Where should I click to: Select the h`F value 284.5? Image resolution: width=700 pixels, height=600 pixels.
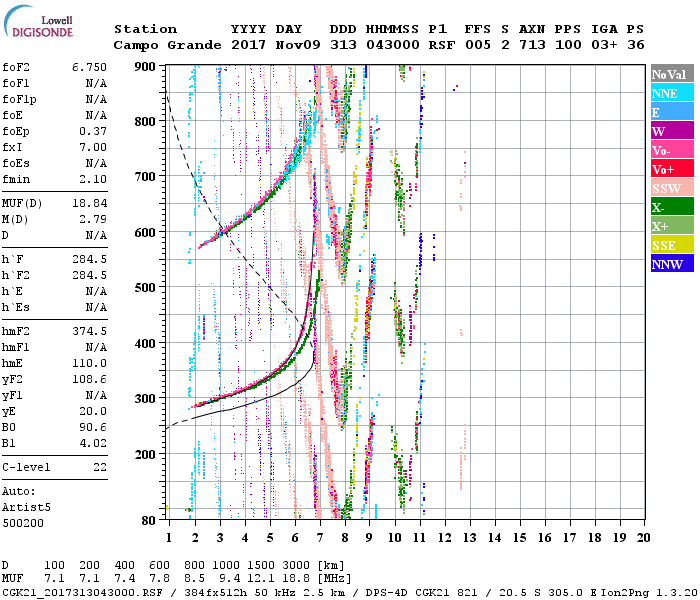click(x=89, y=259)
